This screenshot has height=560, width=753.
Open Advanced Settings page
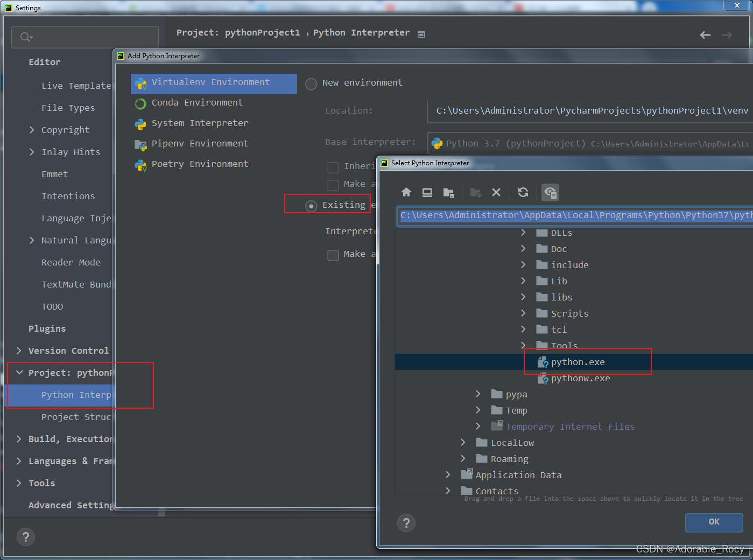pyautogui.click(x=71, y=505)
